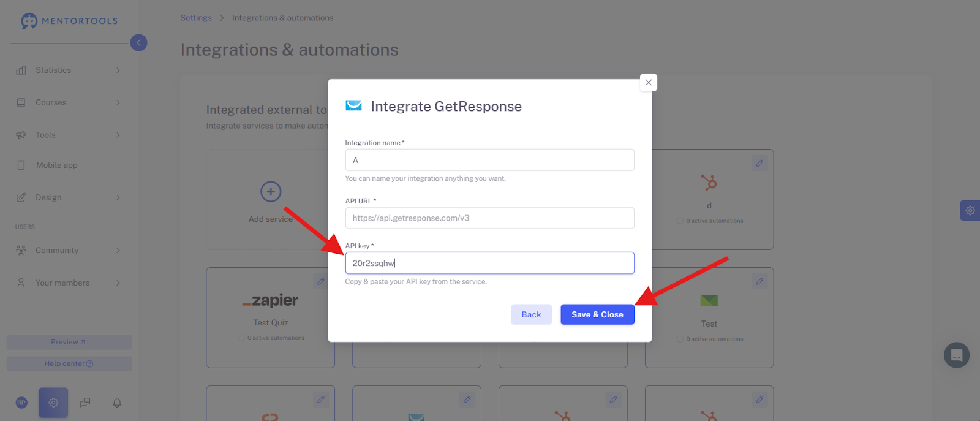Focus the API key input field

click(489, 263)
